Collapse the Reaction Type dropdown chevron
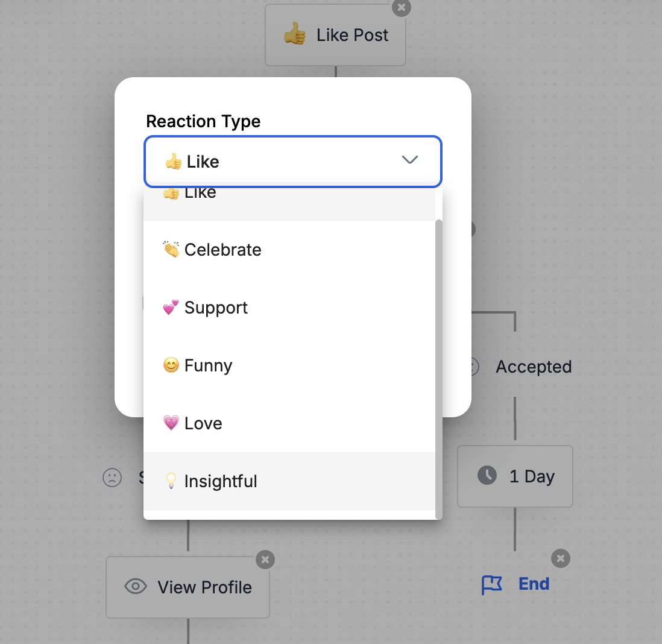The width and height of the screenshot is (662, 644). click(410, 160)
